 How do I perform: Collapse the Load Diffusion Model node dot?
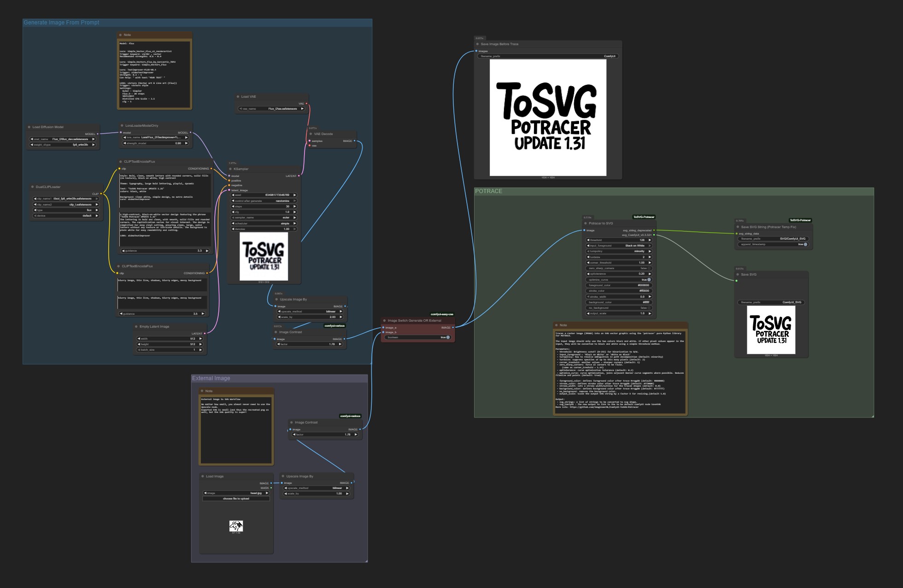click(29, 127)
